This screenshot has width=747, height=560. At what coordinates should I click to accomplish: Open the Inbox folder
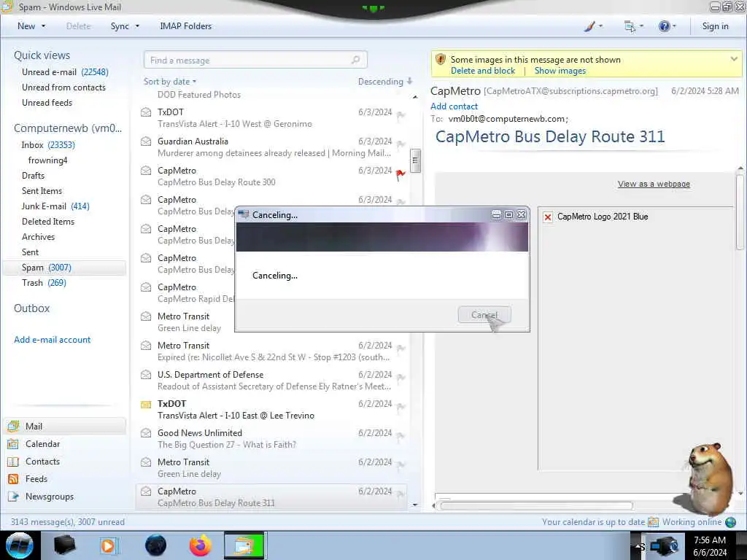48,145
